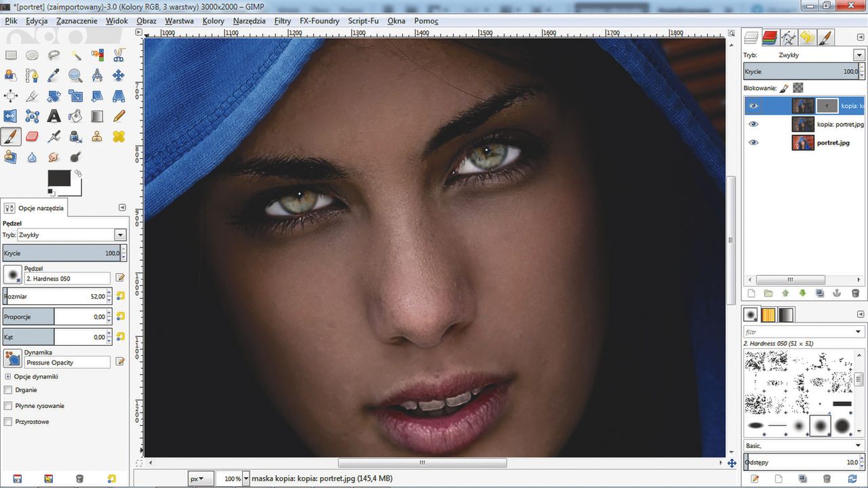The height and width of the screenshot is (488, 868).
Task: Select the Scissors Select tool
Action: (x=119, y=55)
